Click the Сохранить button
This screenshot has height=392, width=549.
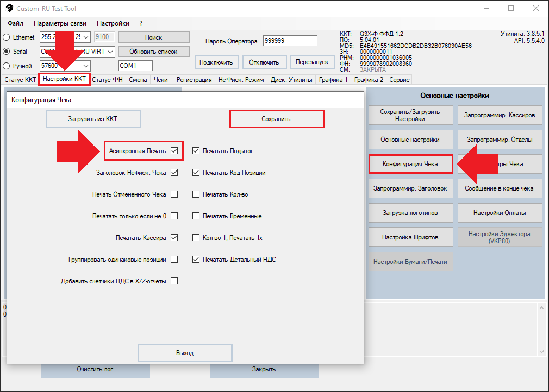point(277,119)
